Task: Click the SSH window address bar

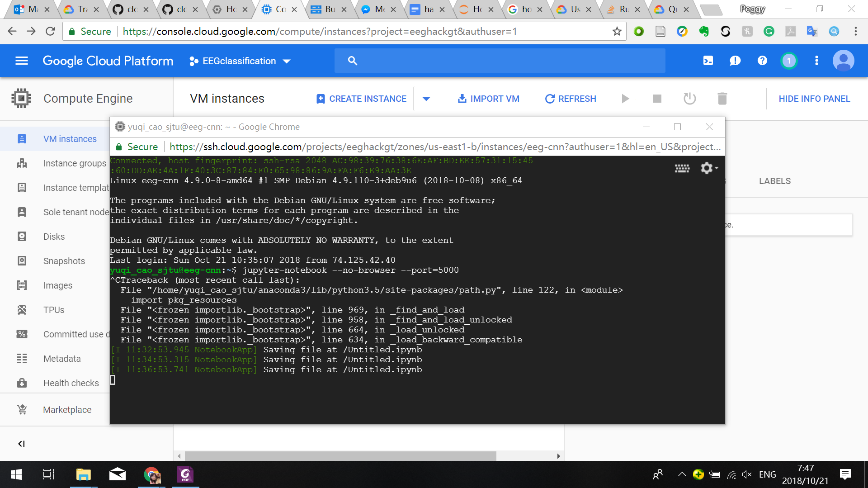Action: 445,147
